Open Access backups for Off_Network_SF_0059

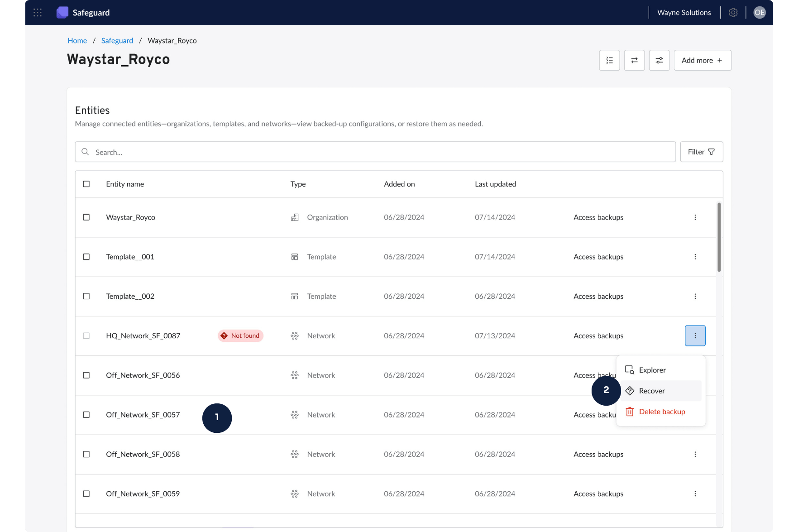[598, 494]
